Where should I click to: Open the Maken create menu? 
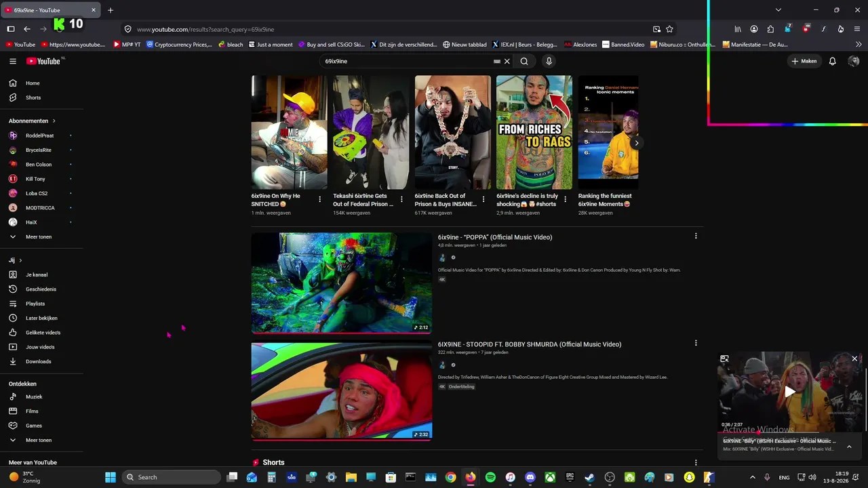(x=804, y=61)
